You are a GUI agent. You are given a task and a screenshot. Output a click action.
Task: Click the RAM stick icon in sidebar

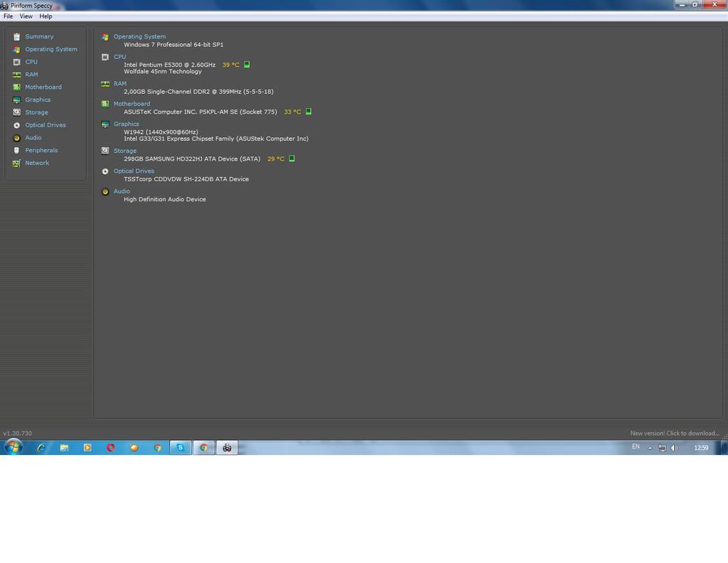[x=17, y=74]
